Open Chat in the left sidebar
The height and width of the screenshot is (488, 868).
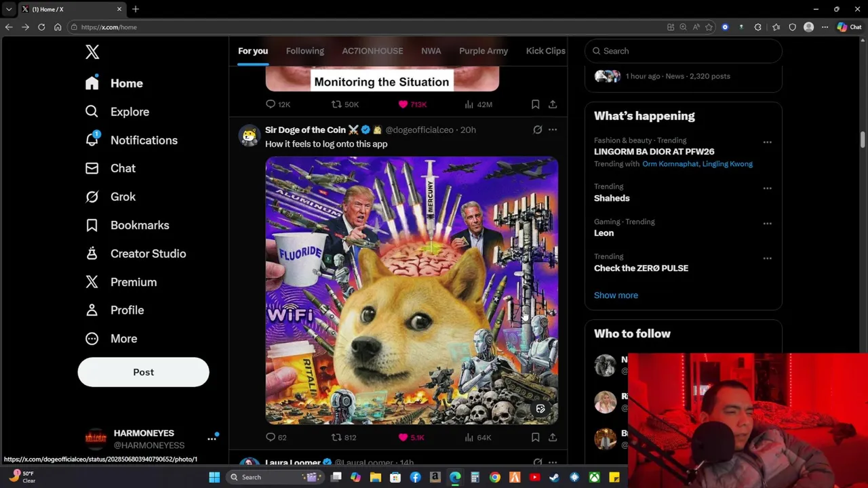click(110, 168)
